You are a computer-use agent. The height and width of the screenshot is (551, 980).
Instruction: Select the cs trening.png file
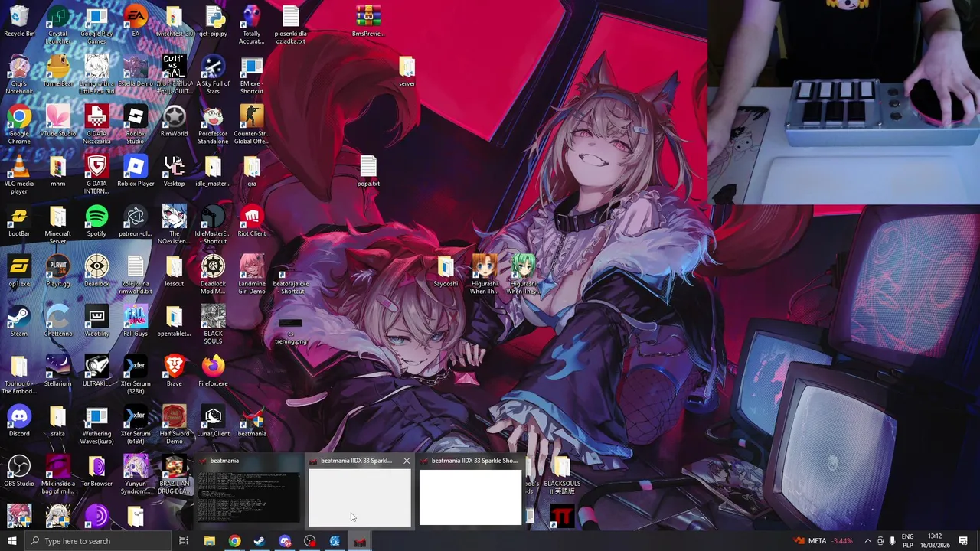pos(290,332)
